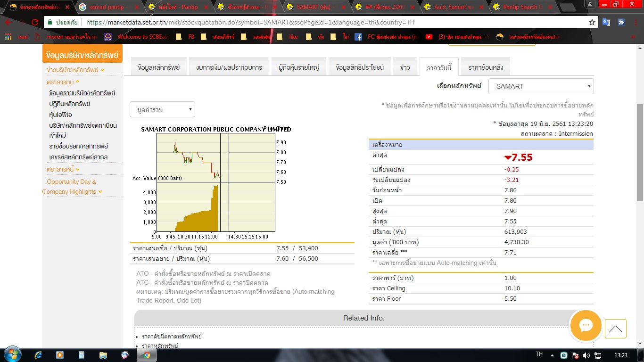Click the volume value 613,903

tap(516, 231)
